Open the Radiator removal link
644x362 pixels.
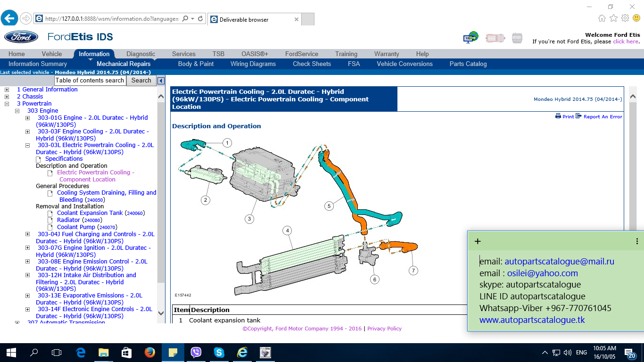68,220
